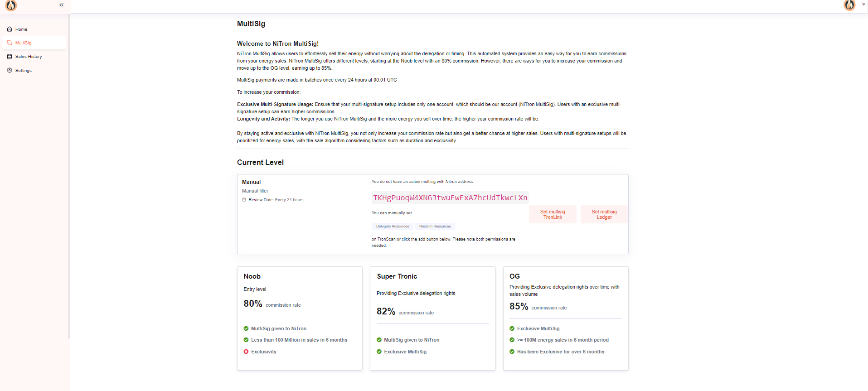
Task: Click green check beside Exclusive MultiSig in Super Tronic
Action: (379, 352)
